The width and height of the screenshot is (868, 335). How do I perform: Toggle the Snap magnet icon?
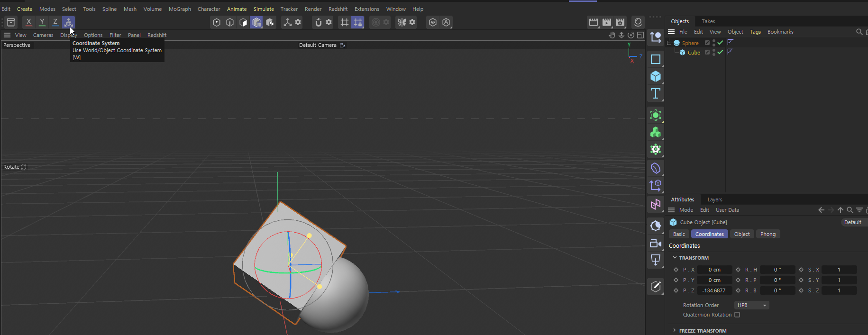point(318,22)
